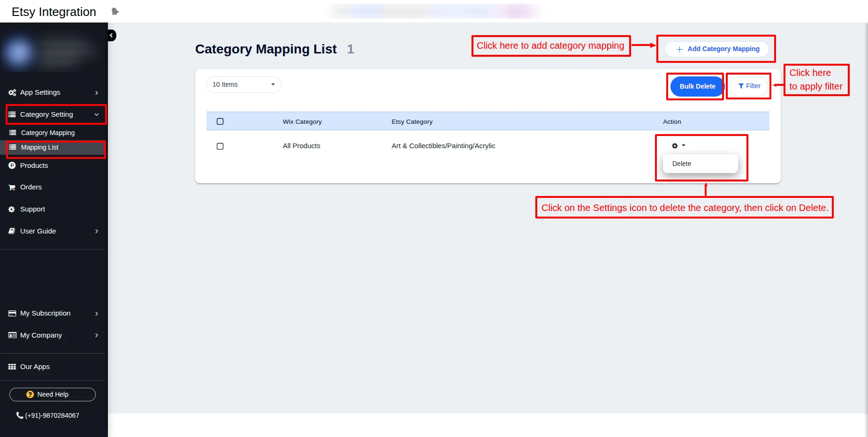Toggle the select-all checkbox in table header
The image size is (868, 437).
pyautogui.click(x=220, y=121)
